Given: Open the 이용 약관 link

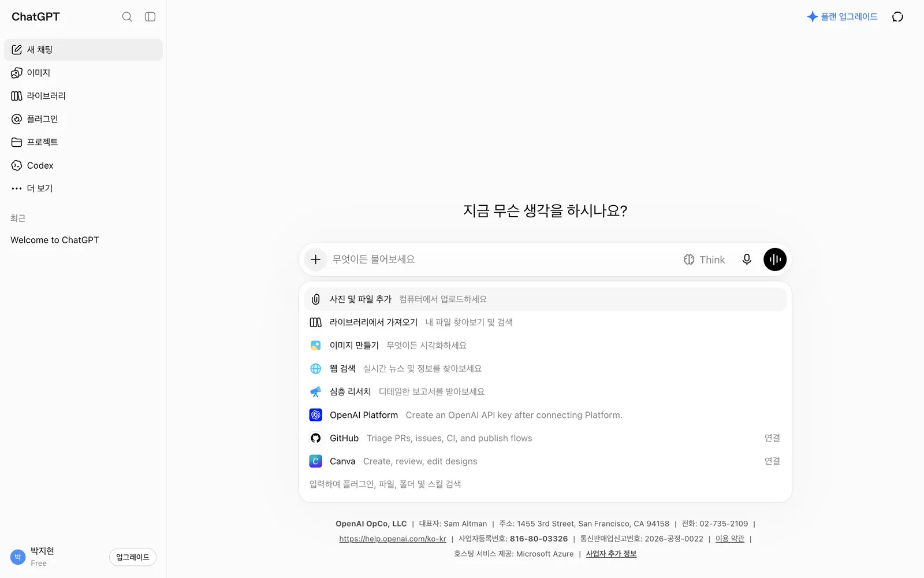Looking at the screenshot, I should tap(730, 539).
